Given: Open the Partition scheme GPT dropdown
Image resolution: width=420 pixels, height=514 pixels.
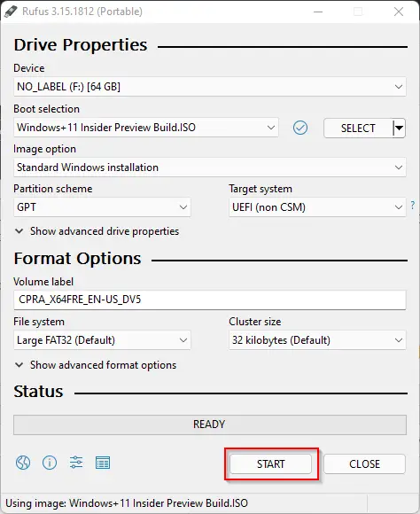Looking at the screenshot, I should click(102, 207).
